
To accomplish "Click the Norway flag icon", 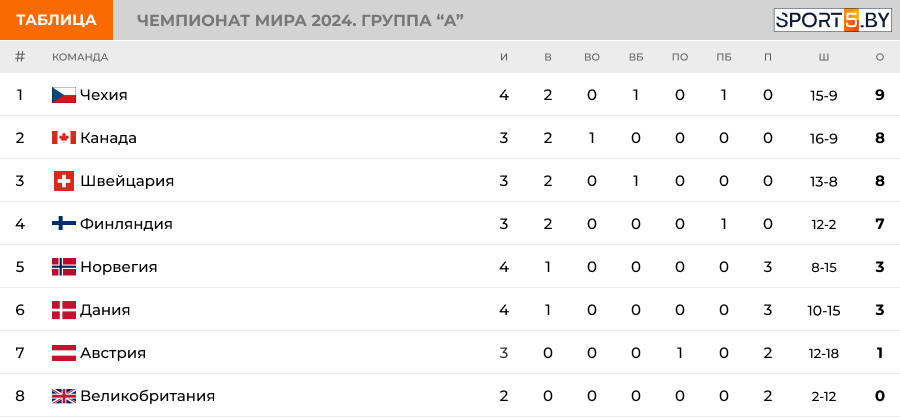I will 64,267.
